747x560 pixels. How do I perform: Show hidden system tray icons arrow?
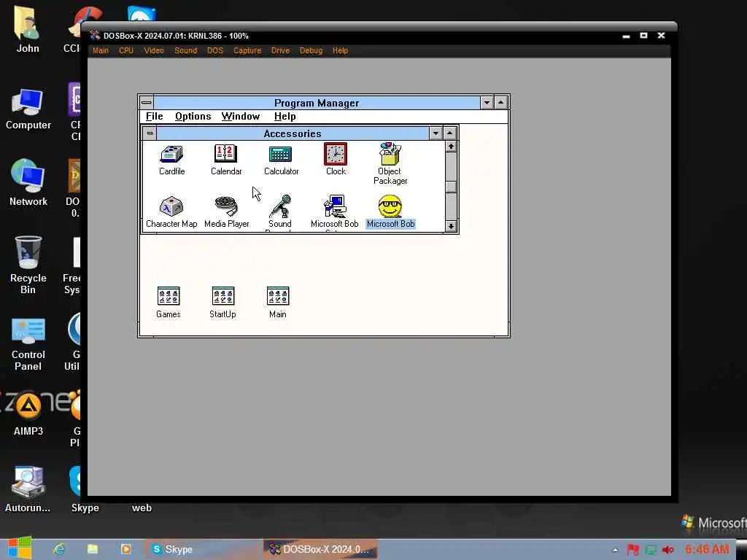click(615, 550)
